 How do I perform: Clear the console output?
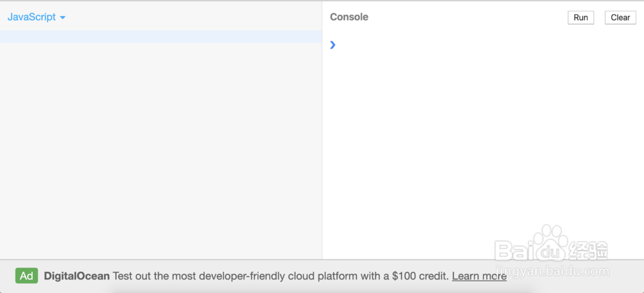(620, 17)
